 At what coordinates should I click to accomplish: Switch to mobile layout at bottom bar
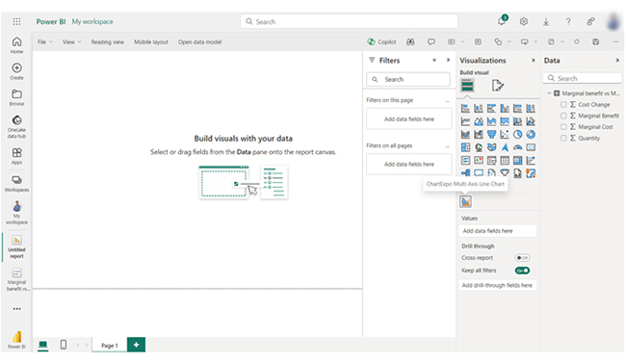point(64,345)
